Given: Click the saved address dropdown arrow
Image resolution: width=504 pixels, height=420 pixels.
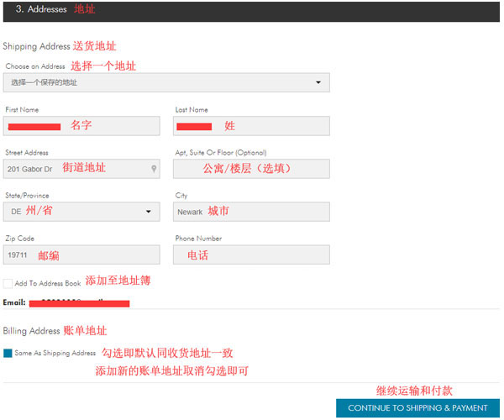Looking at the screenshot, I should [318, 82].
